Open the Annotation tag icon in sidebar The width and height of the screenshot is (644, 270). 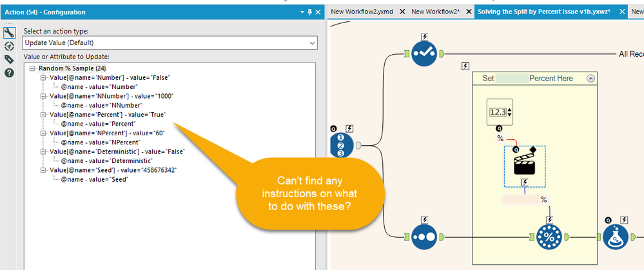click(9, 59)
